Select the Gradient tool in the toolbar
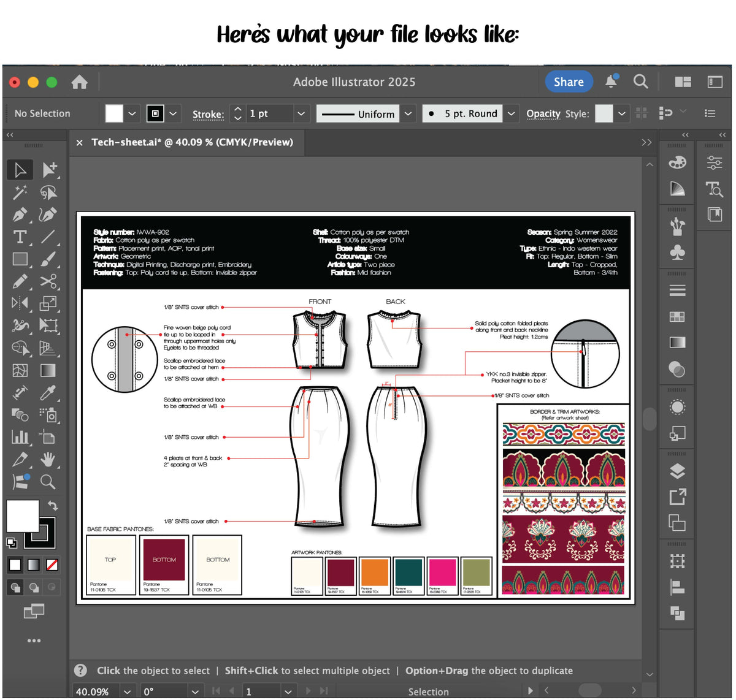This screenshot has height=700, width=736. coord(48,370)
